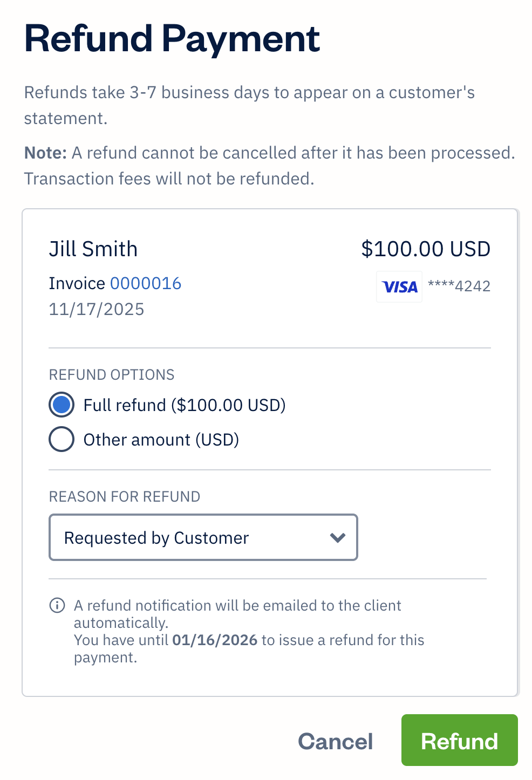Click the $100.00 USD amount

coord(426,249)
